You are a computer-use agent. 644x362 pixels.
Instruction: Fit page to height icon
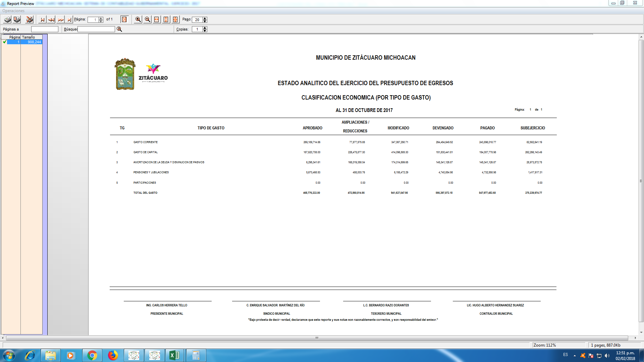(166, 19)
